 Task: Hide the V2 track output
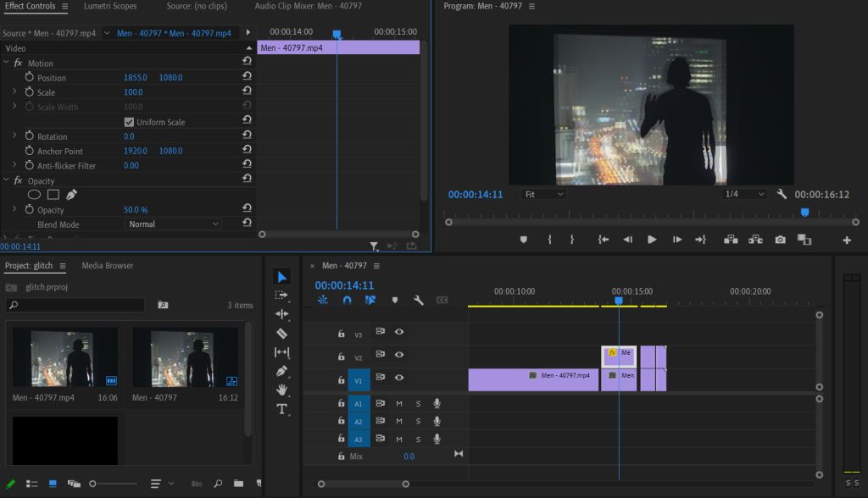(x=398, y=357)
